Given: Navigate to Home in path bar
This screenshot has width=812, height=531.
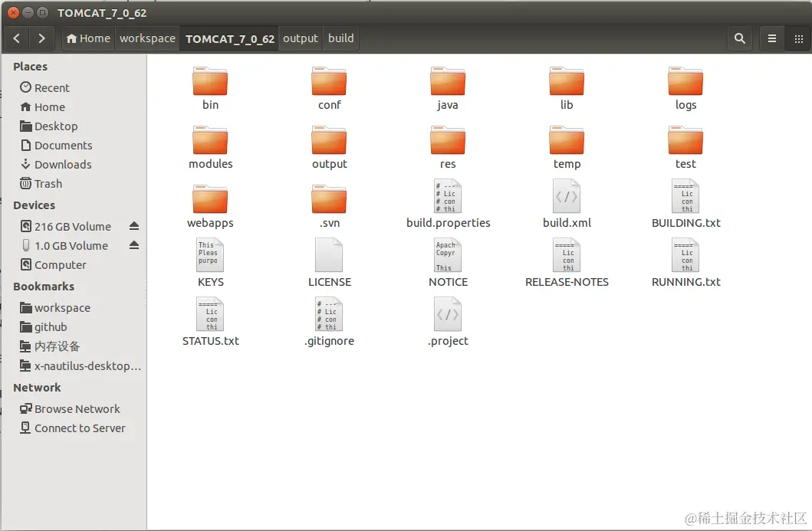Looking at the screenshot, I should coord(88,38).
